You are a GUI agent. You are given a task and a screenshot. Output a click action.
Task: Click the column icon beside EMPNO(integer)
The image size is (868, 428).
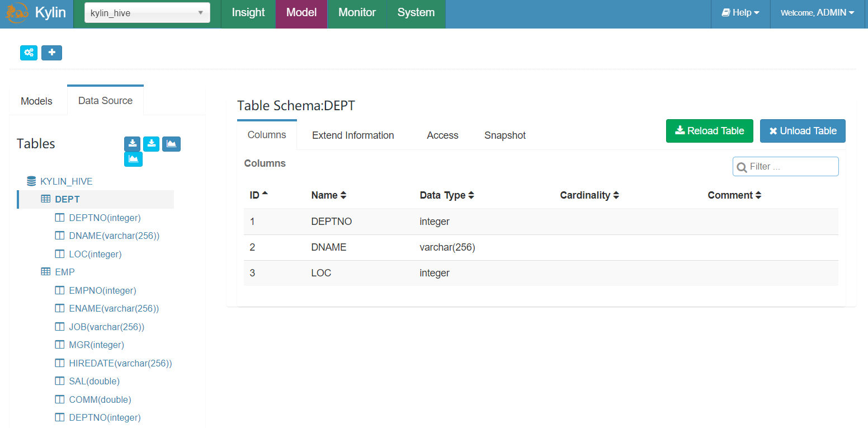click(x=60, y=290)
